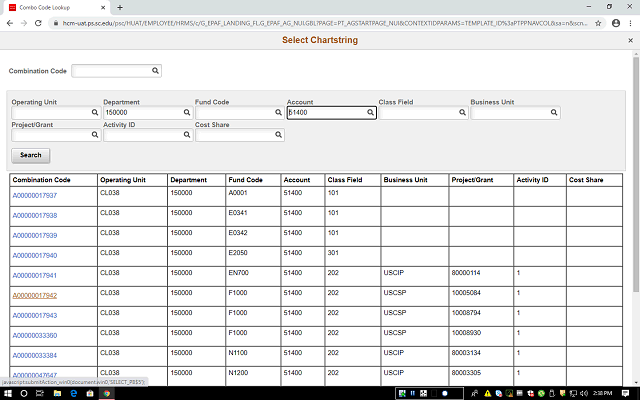Open the Microsoft Store taskbar icon
Viewport: 640px width, 400px height.
click(x=90, y=393)
